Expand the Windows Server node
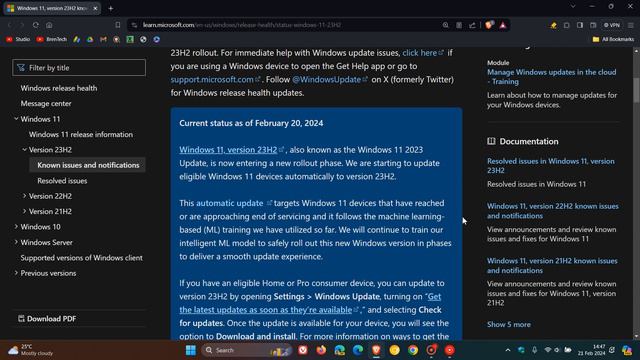This screenshot has width=640, height=360. [x=16, y=242]
